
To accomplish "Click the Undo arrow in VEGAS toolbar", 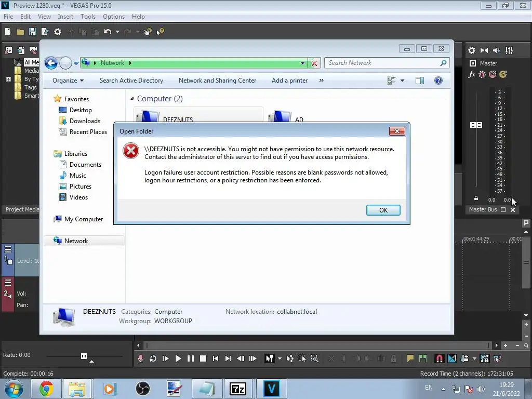I will (x=108, y=32).
